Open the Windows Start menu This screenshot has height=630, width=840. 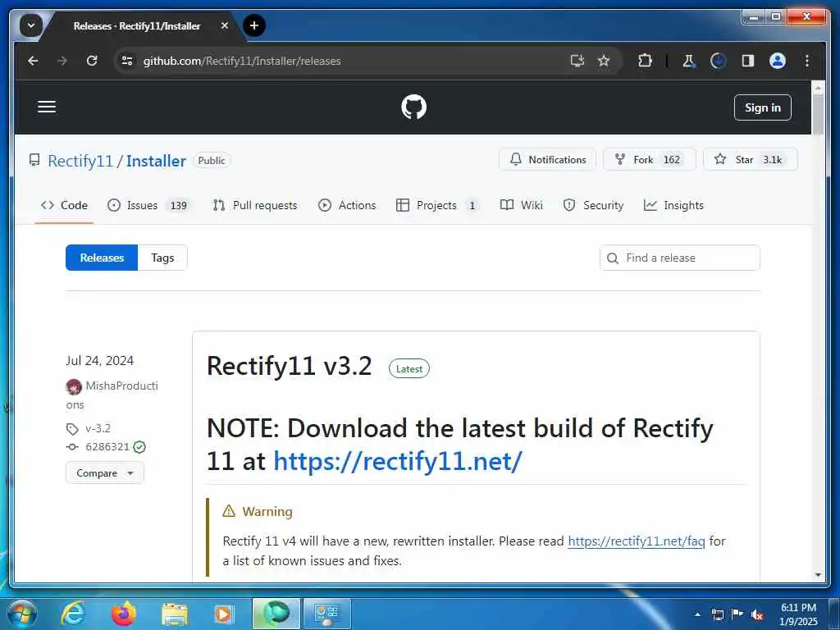click(21, 614)
